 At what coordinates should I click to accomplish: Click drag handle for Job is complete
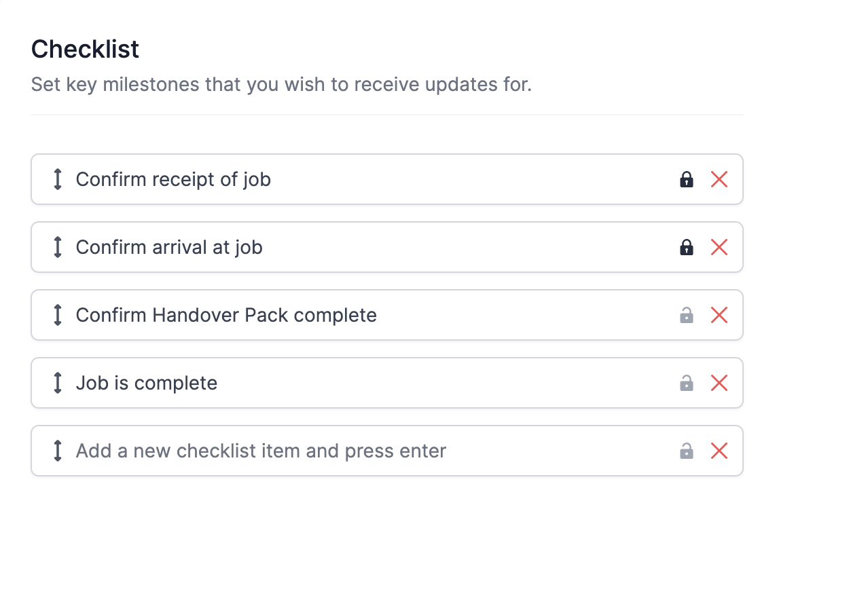(58, 383)
